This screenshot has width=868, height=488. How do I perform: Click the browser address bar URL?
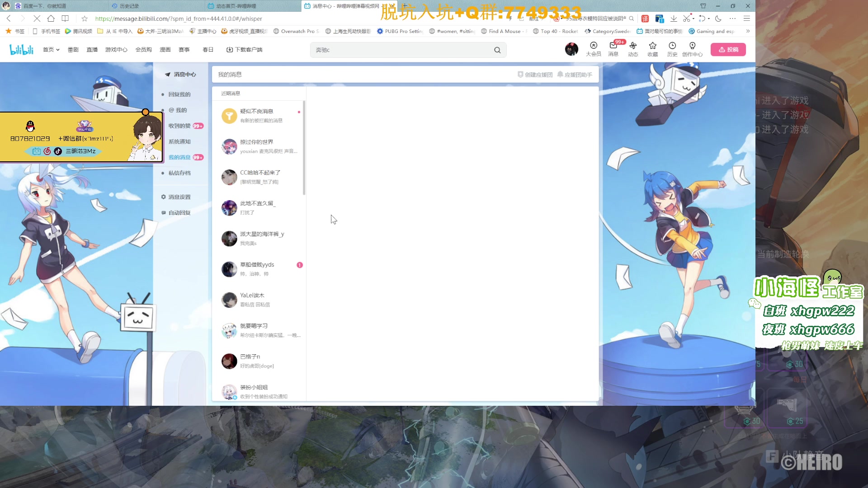tap(179, 19)
